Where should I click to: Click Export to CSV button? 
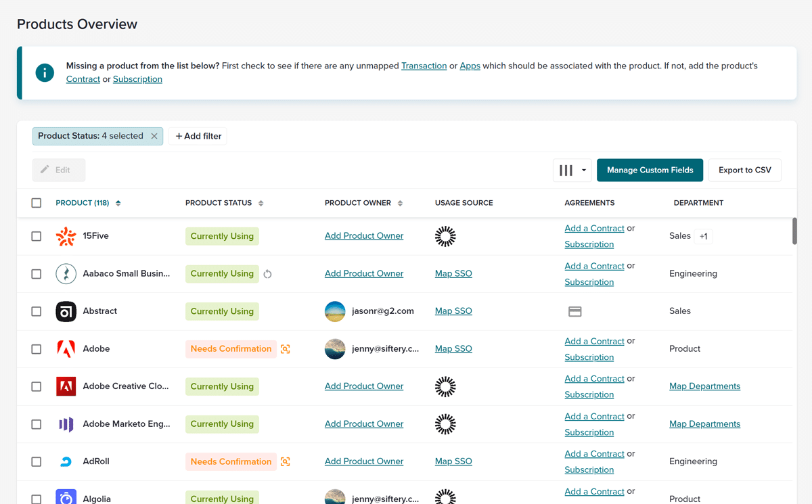[744, 170]
